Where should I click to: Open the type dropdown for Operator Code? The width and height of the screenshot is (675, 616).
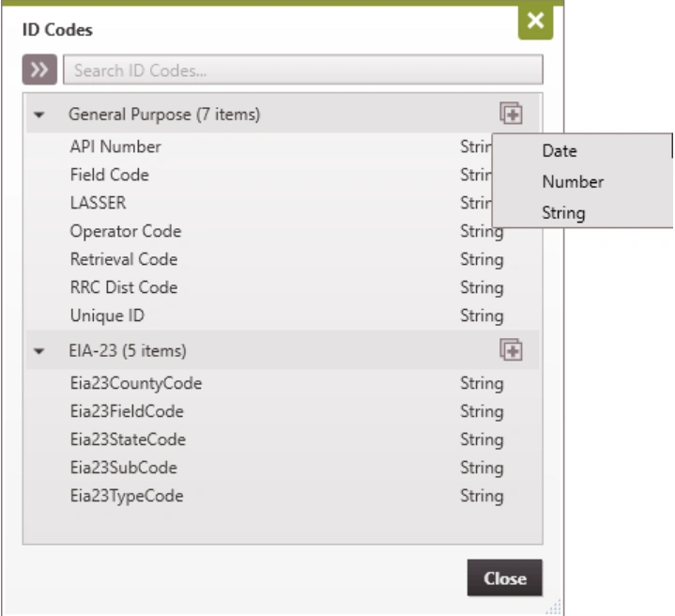tap(482, 231)
